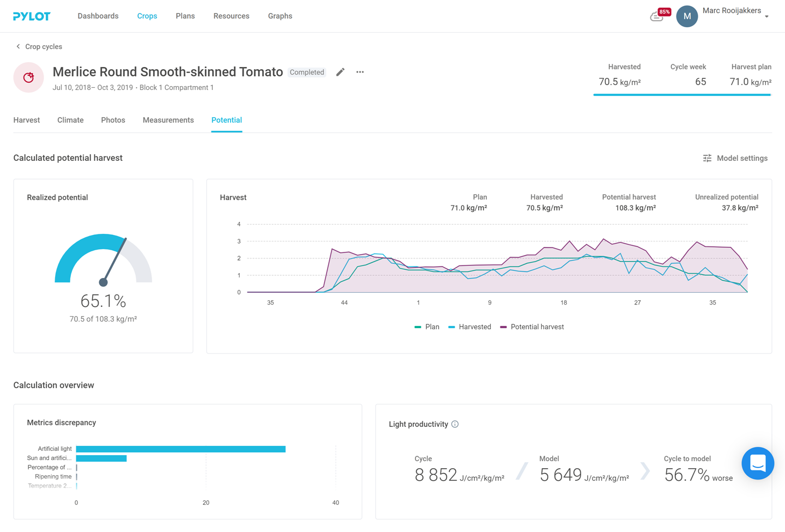Switch to the Measurements tab
The width and height of the screenshot is (785, 532).
pos(168,120)
